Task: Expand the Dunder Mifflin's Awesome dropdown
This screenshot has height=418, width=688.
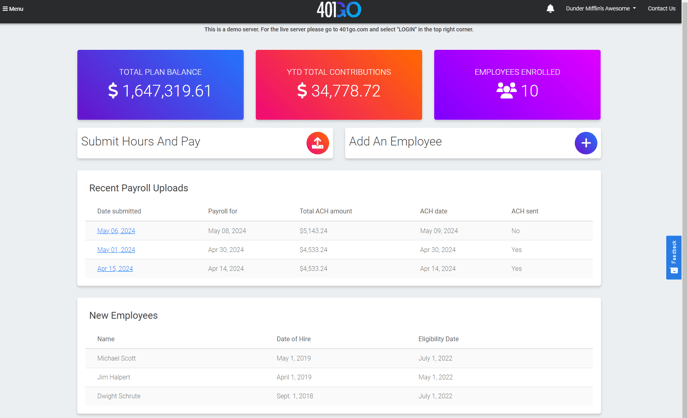Action: point(600,9)
